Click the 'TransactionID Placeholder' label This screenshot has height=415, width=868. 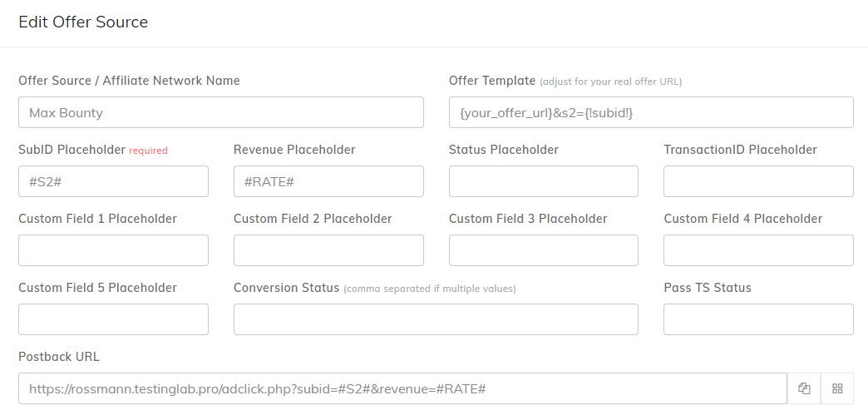coord(740,150)
